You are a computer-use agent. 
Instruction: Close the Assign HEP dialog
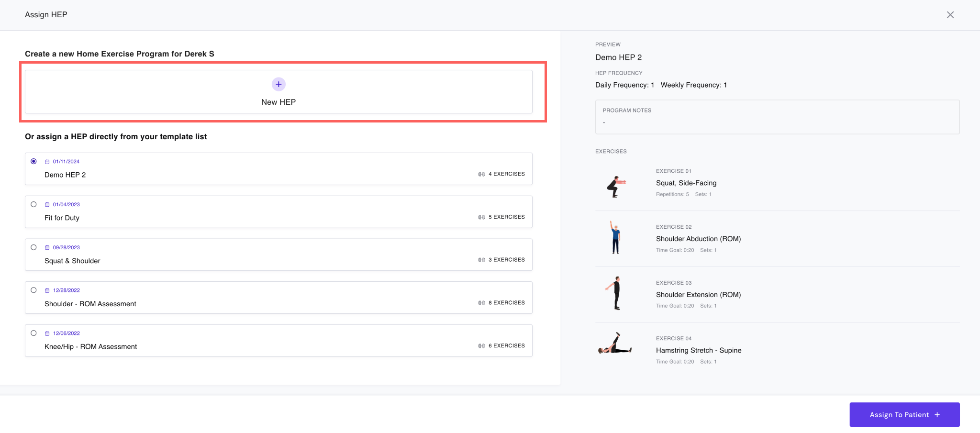[x=950, y=15]
